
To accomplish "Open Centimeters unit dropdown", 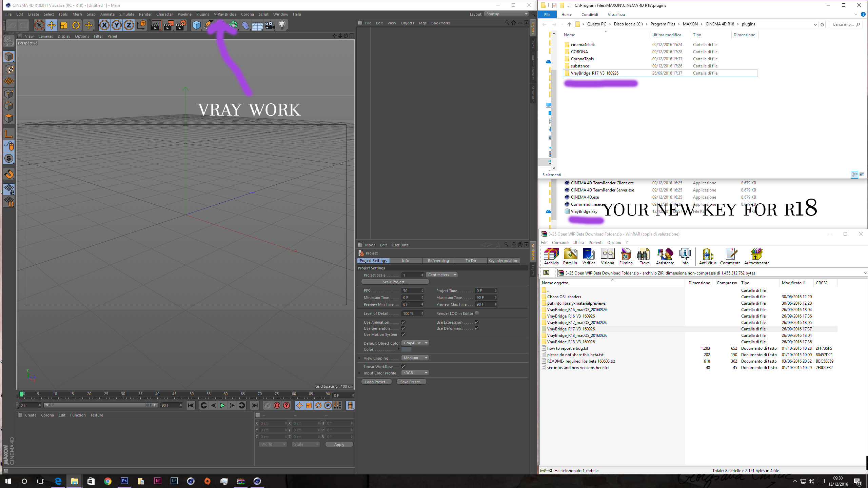I will [x=442, y=275].
